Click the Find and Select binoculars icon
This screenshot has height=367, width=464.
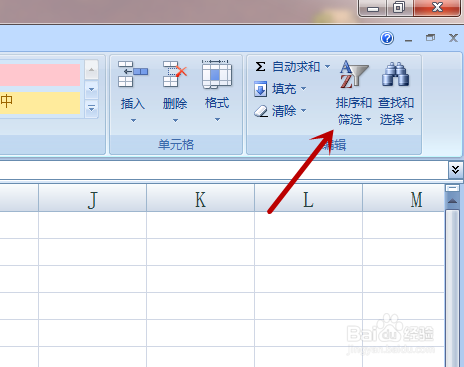(395, 74)
